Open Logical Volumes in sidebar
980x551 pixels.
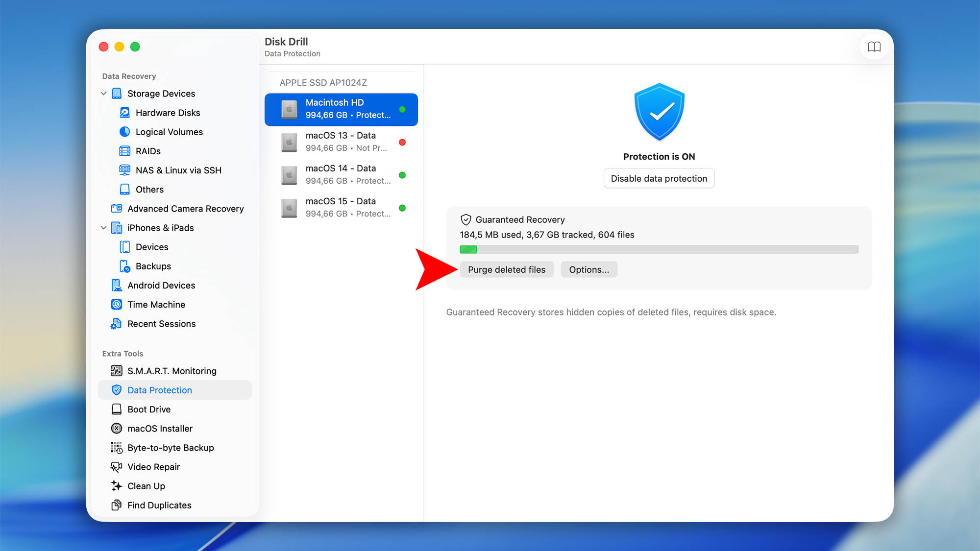coord(169,132)
